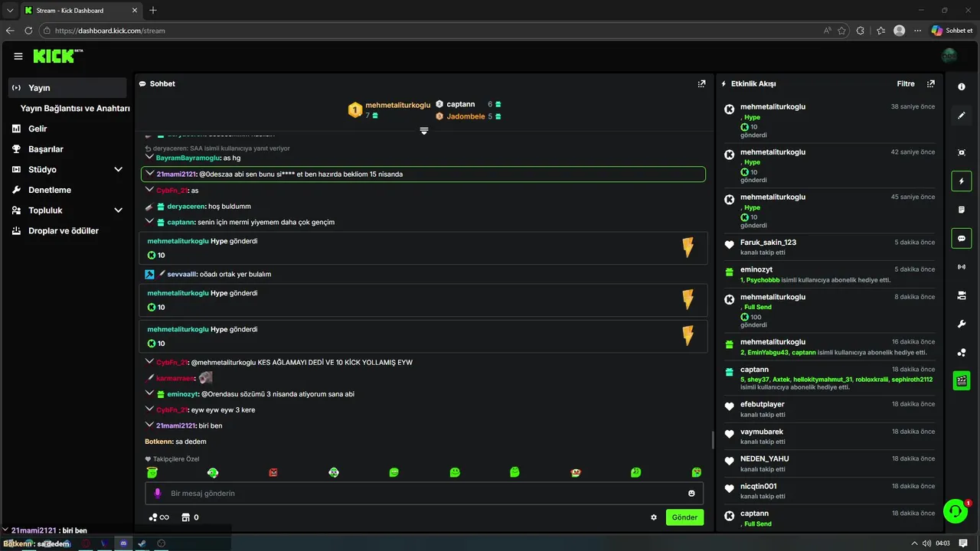Expand the Stüdyo menu
Screen dimensions: 980x551
coord(119,169)
